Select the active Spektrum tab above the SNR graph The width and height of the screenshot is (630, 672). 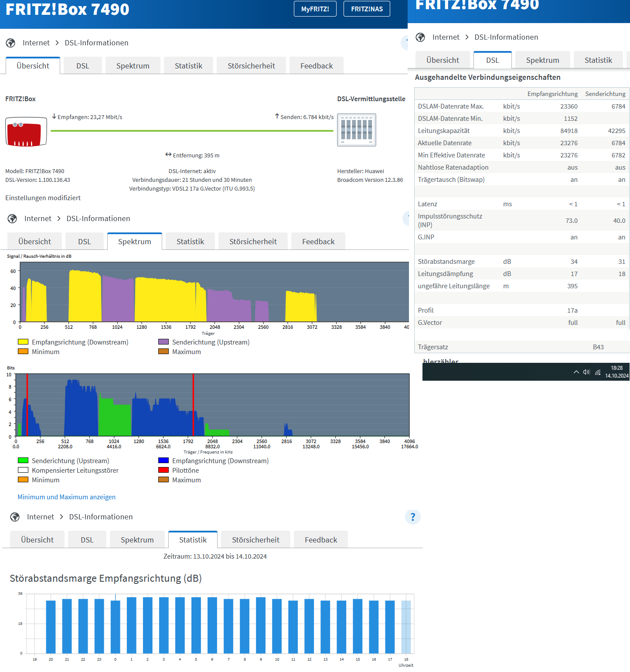[x=135, y=241]
